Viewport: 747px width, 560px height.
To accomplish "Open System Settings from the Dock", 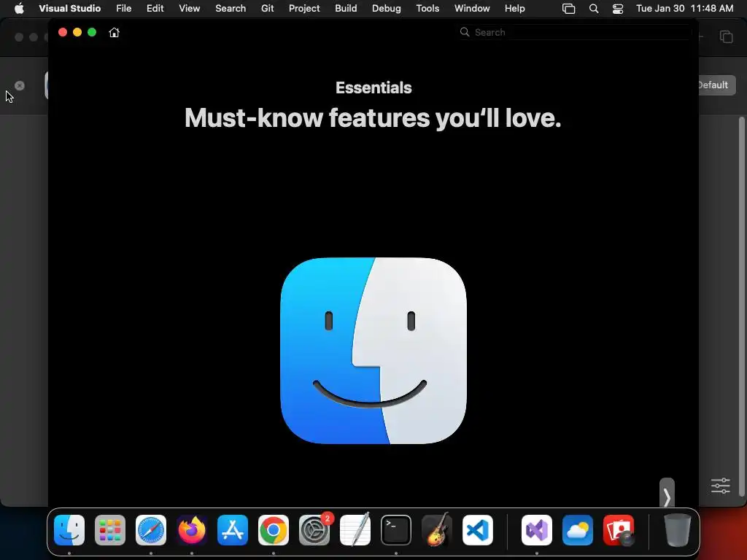I will click(x=314, y=530).
